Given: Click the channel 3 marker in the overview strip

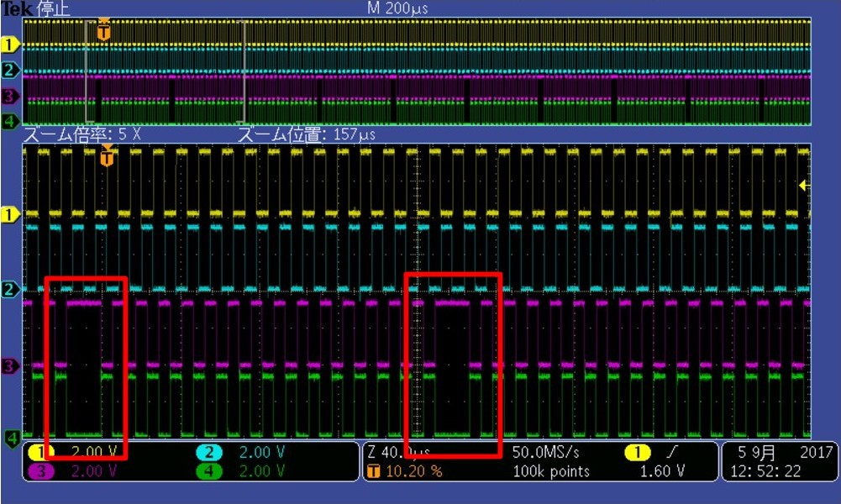Looking at the screenshot, I should 9,97.
